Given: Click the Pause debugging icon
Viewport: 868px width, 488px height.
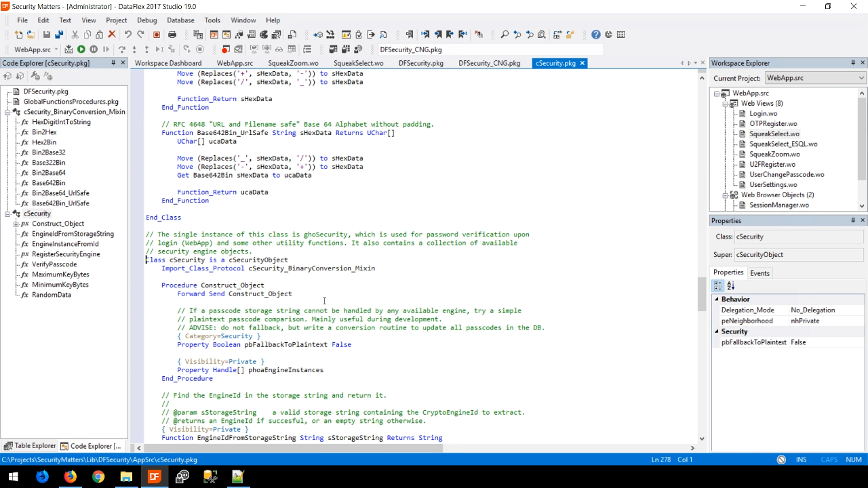Looking at the screenshot, I should (x=94, y=49).
